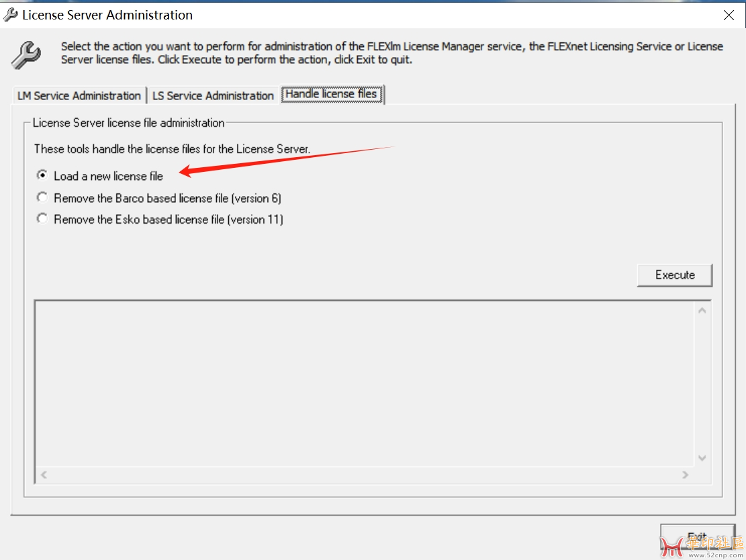746x560 pixels.
Task: Click 'License Server license file administration' group label
Action: pos(128,123)
